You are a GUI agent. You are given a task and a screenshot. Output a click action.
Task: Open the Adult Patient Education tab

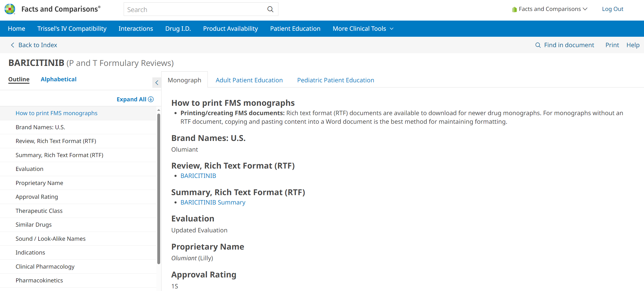pyautogui.click(x=249, y=80)
